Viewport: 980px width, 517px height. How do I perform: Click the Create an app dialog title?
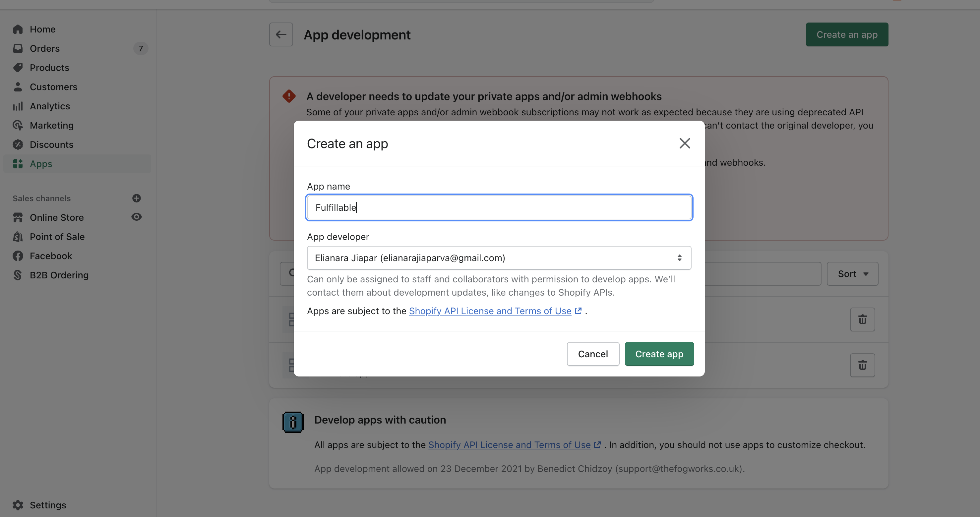pos(347,144)
